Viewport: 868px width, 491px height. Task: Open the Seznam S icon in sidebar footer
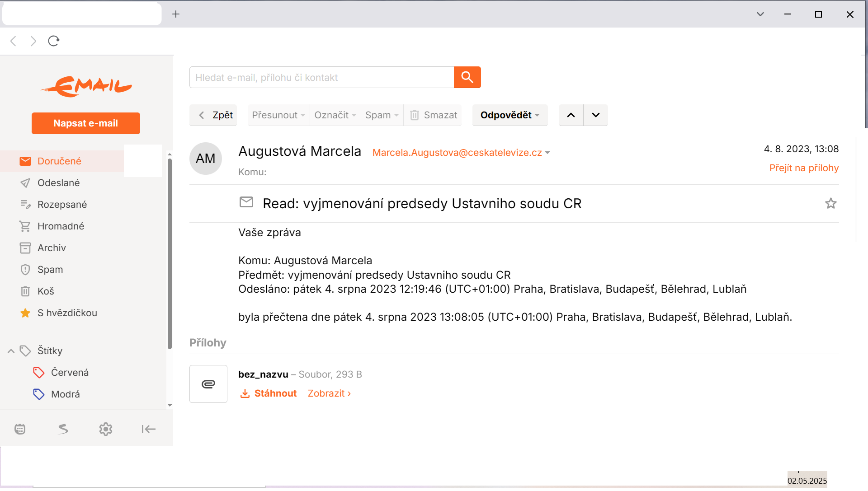tap(63, 429)
